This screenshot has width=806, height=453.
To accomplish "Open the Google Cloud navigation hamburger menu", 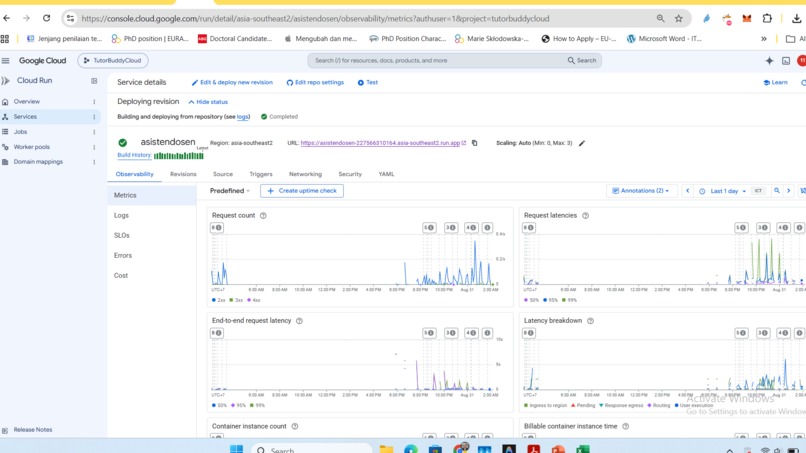I will tap(6, 61).
